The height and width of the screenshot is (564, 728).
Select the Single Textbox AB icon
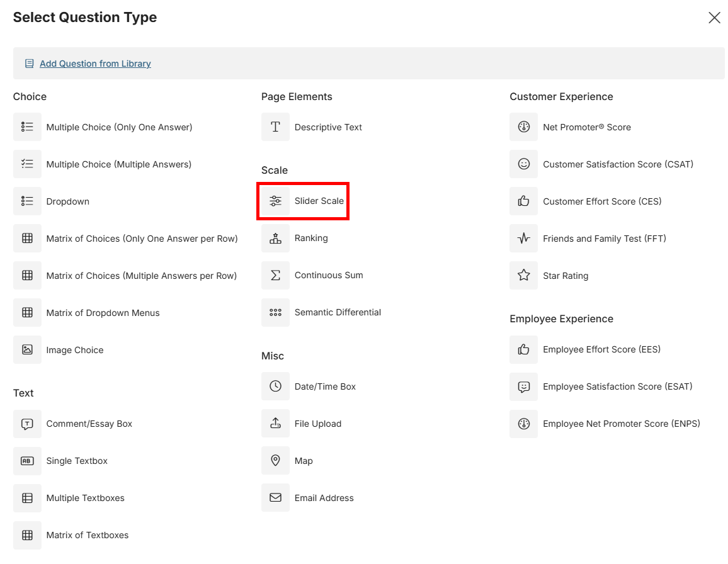coord(27,461)
